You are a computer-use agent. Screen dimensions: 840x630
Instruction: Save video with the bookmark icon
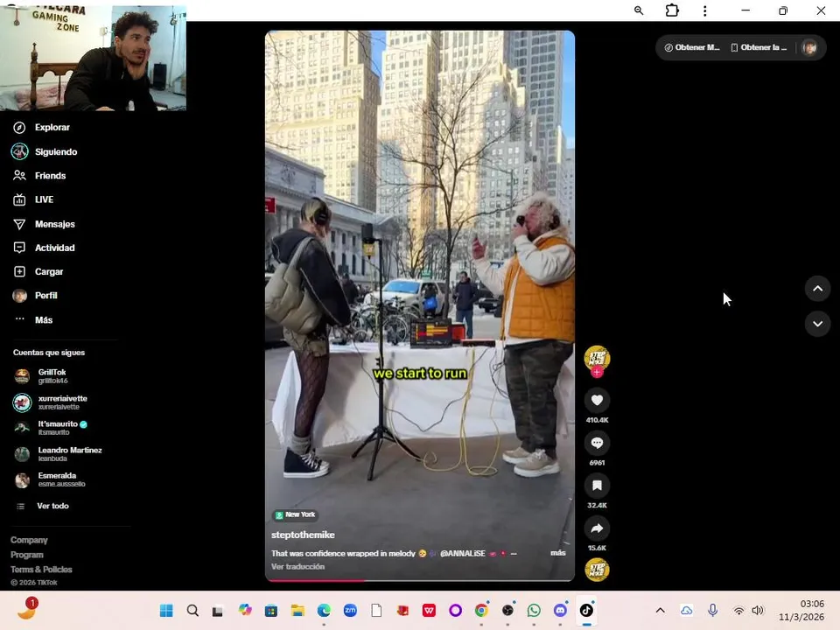pos(597,486)
